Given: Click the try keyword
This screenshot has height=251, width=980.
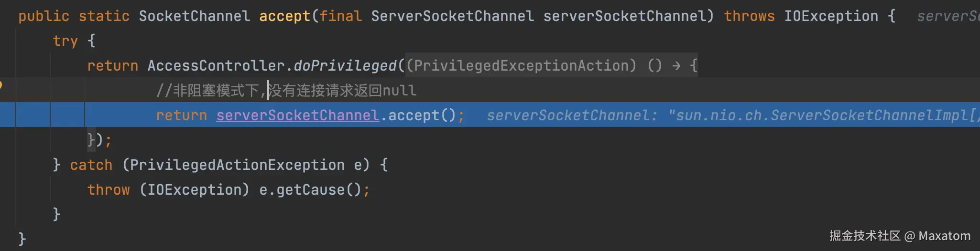Looking at the screenshot, I should tap(65, 41).
